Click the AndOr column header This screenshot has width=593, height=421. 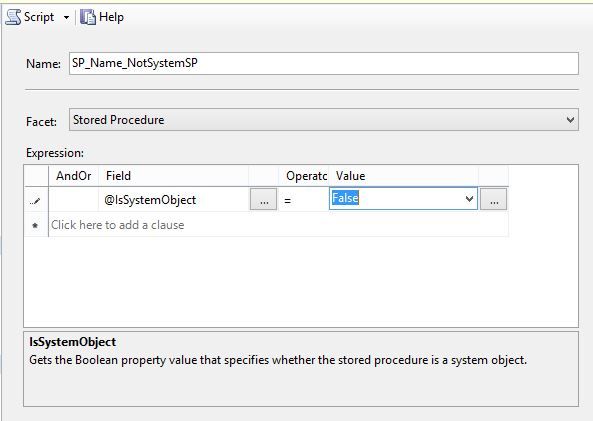pos(74,176)
